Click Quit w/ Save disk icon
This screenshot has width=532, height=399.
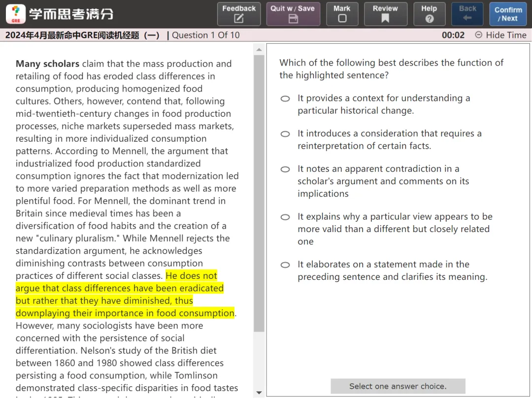coord(293,14)
